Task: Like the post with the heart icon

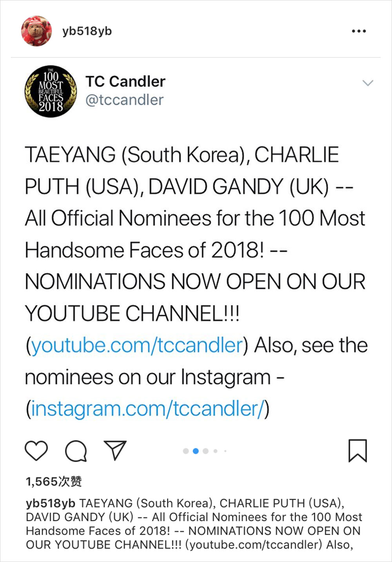Action: [x=36, y=451]
